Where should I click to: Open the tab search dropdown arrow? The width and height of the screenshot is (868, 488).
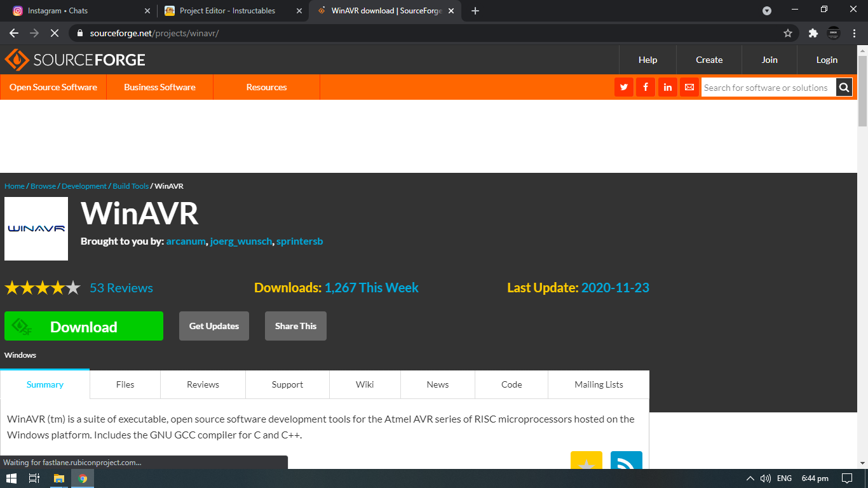click(x=767, y=10)
